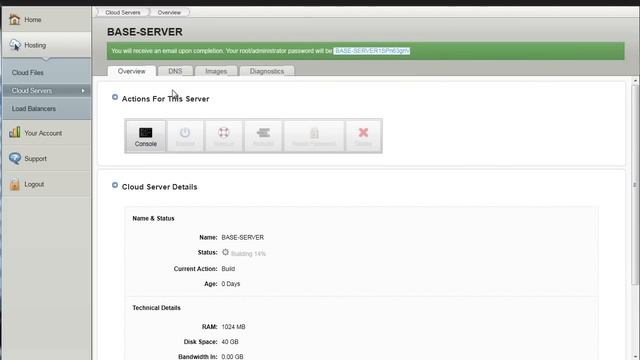640x360 pixels.
Task: Open Load Balancers in sidebar
Action: [47, 109]
